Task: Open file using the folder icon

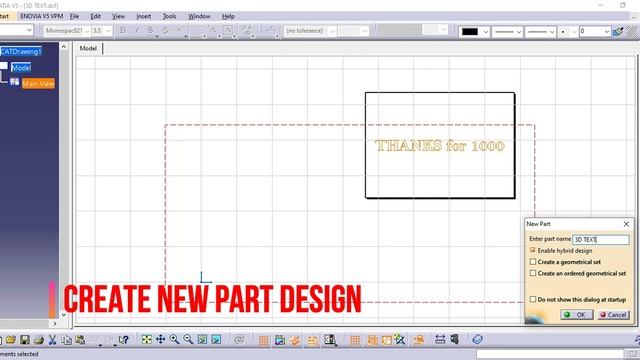Action: pyautogui.click(x=11, y=340)
